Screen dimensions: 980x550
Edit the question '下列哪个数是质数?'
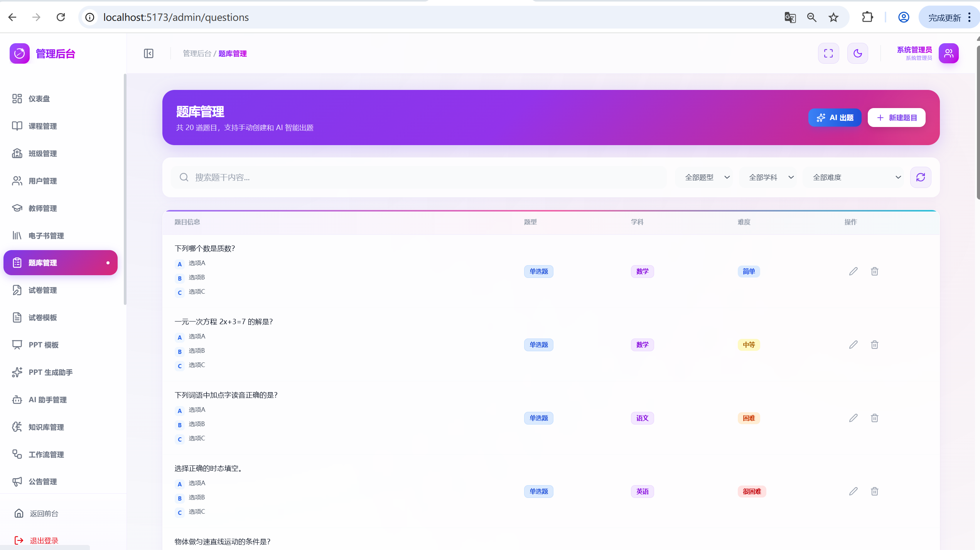853,271
